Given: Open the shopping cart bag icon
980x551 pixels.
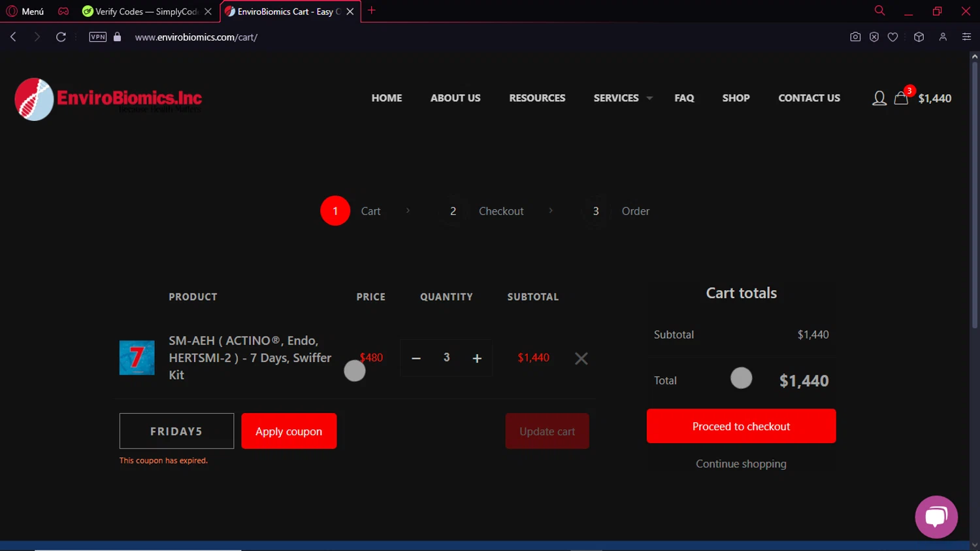Looking at the screenshot, I should pos(902,98).
